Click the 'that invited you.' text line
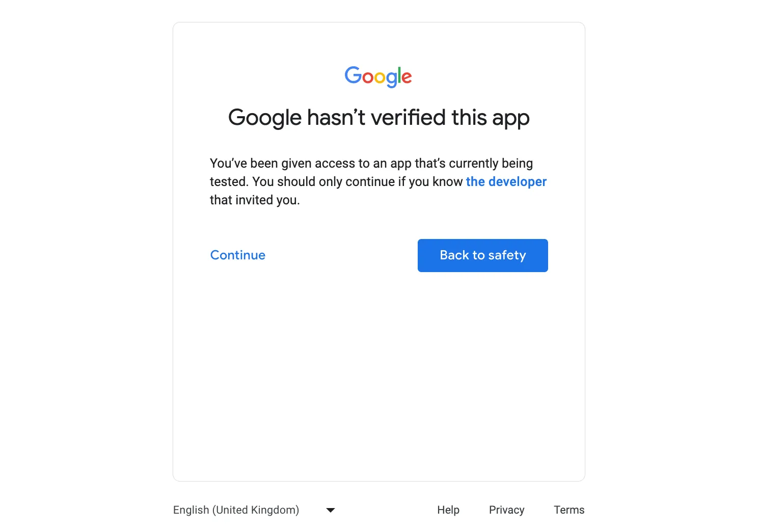Screen dimensions: 759x532 tap(255, 200)
